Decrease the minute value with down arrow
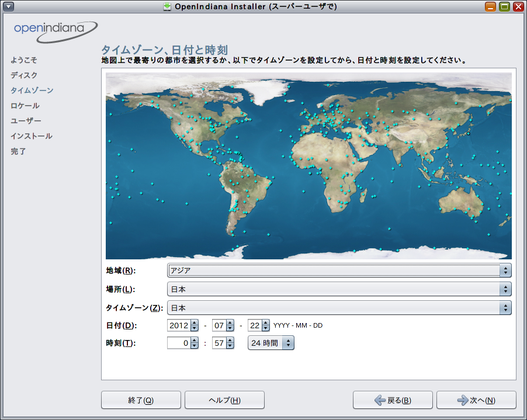 (x=230, y=346)
